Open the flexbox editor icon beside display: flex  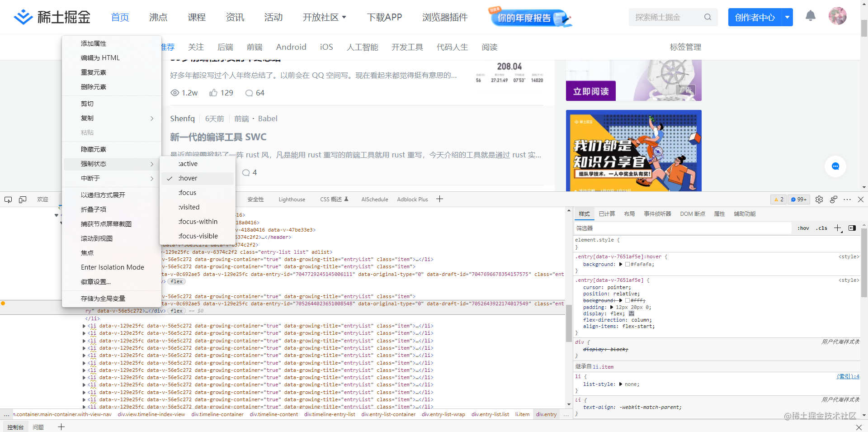click(632, 313)
